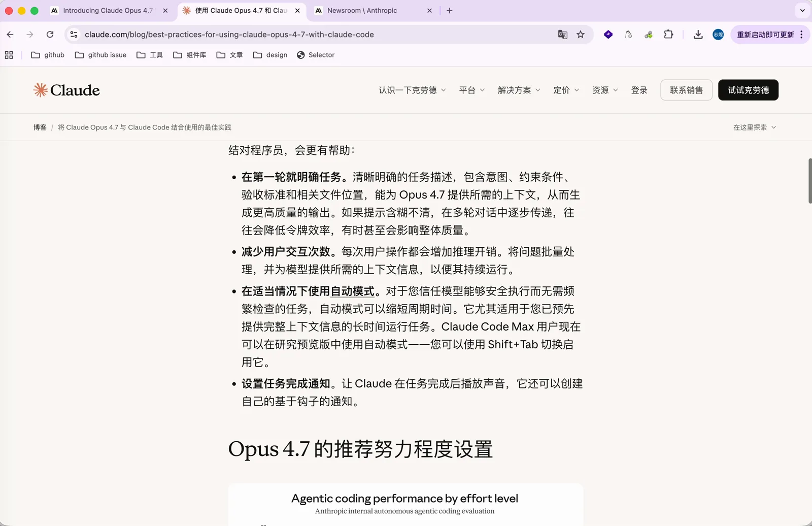
Task: Open the 工具 bookmark folder
Action: coord(150,55)
